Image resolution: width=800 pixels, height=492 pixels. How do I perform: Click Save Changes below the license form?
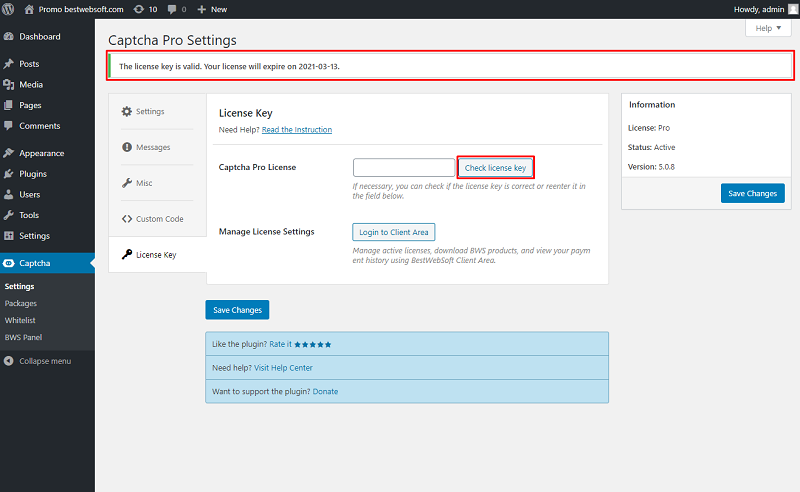tap(237, 310)
